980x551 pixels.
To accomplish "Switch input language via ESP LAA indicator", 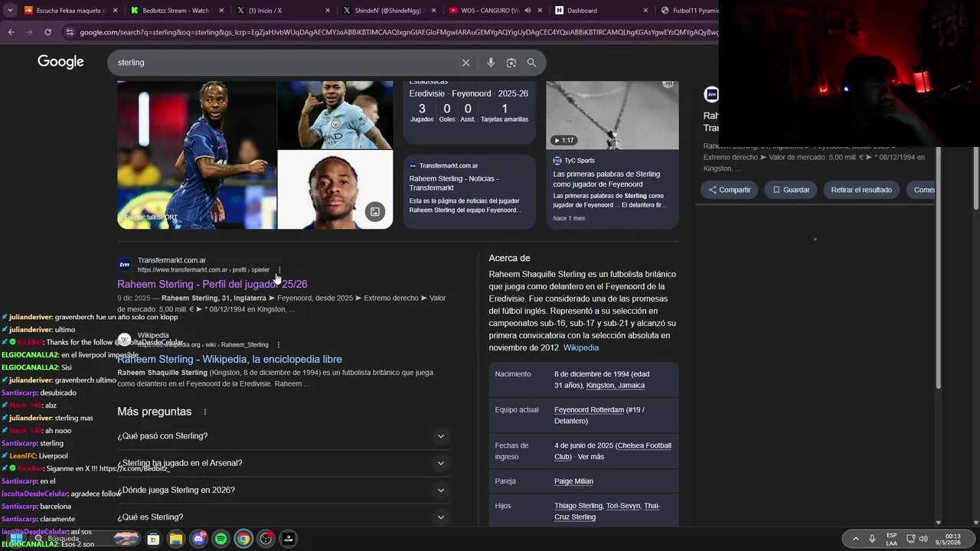I will (892, 539).
